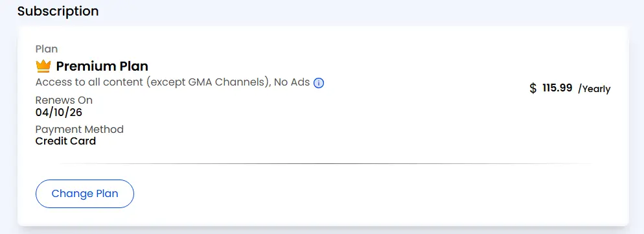This screenshot has height=234, width=644.
Task: Click the Subscription heading
Action: coord(58,11)
